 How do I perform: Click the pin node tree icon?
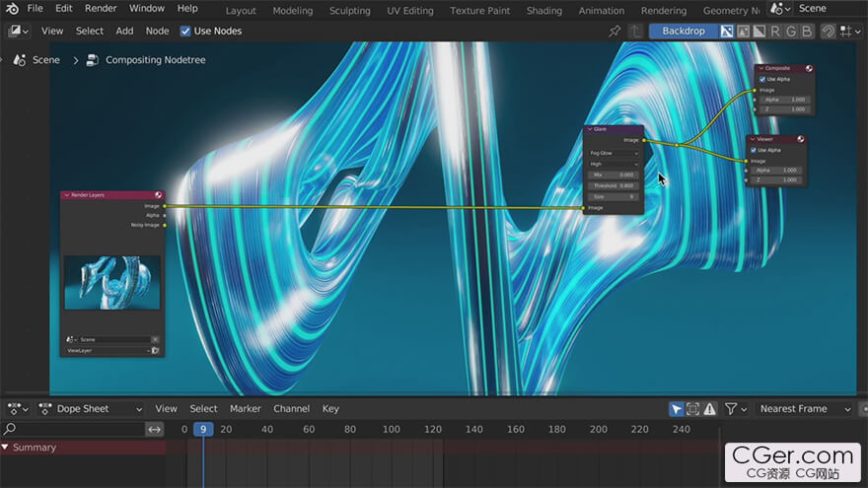coord(615,32)
